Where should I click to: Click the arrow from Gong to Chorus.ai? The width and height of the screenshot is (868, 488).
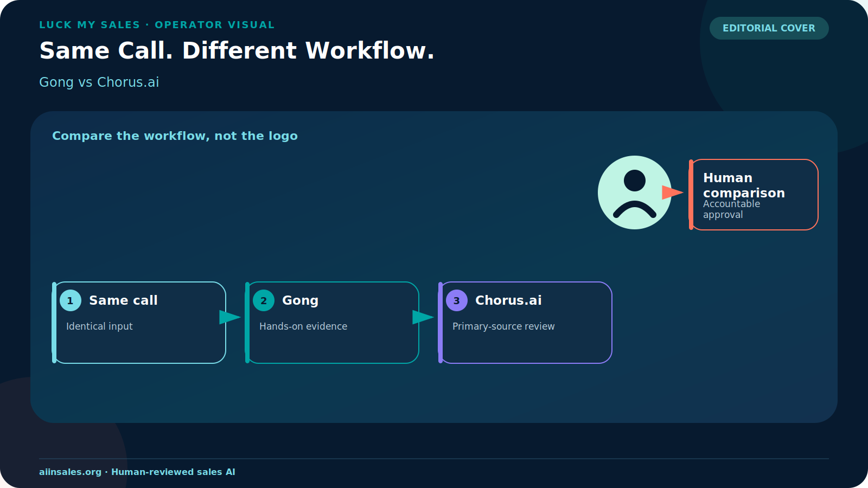point(423,317)
